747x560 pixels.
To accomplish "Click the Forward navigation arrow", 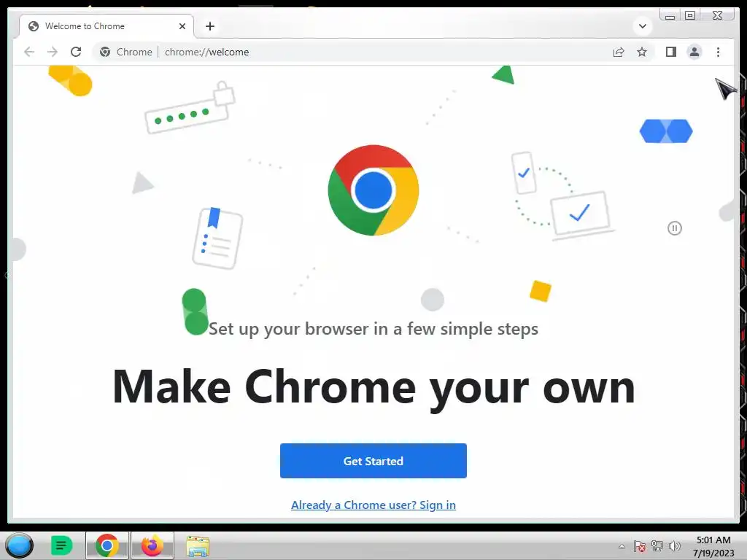I will [x=53, y=52].
